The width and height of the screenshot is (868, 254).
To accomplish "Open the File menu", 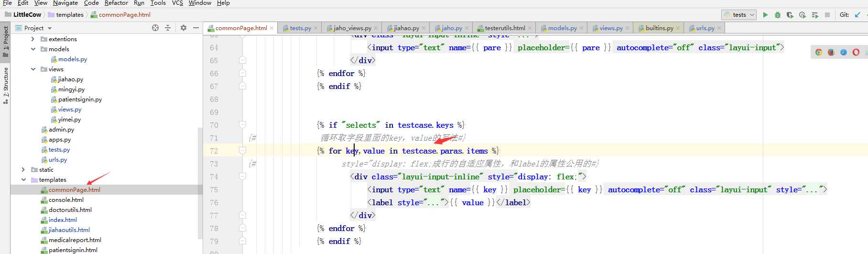I will click(7, 3).
